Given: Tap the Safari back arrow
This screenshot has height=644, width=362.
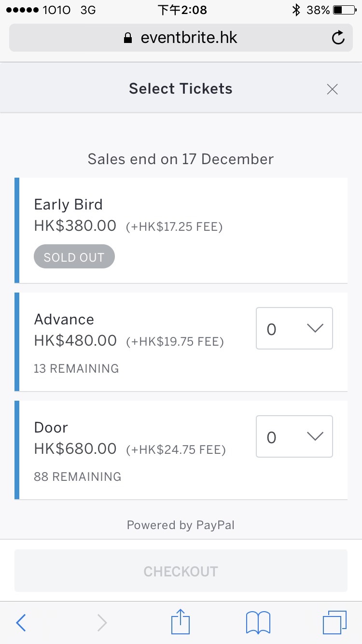Looking at the screenshot, I should pyautogui.click(x=21, y=623).
